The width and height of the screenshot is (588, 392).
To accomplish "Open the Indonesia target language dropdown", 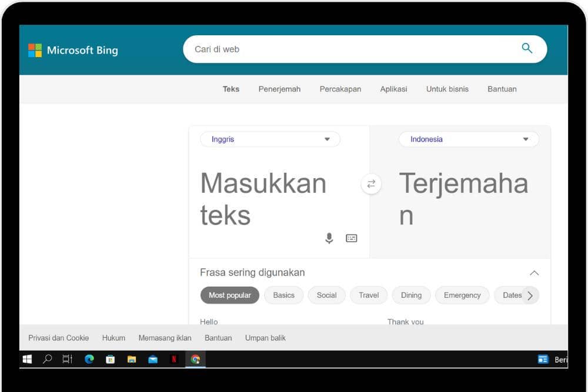I will [468, 139].
